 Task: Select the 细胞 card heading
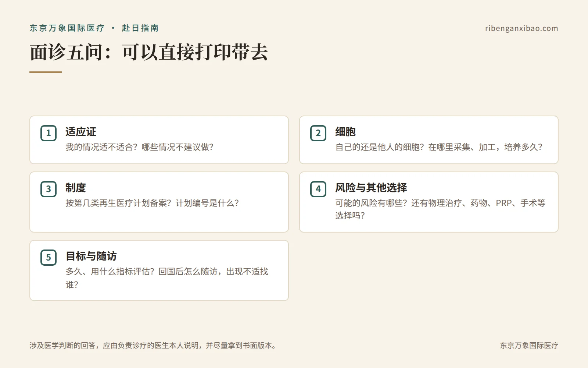(345, 132)
